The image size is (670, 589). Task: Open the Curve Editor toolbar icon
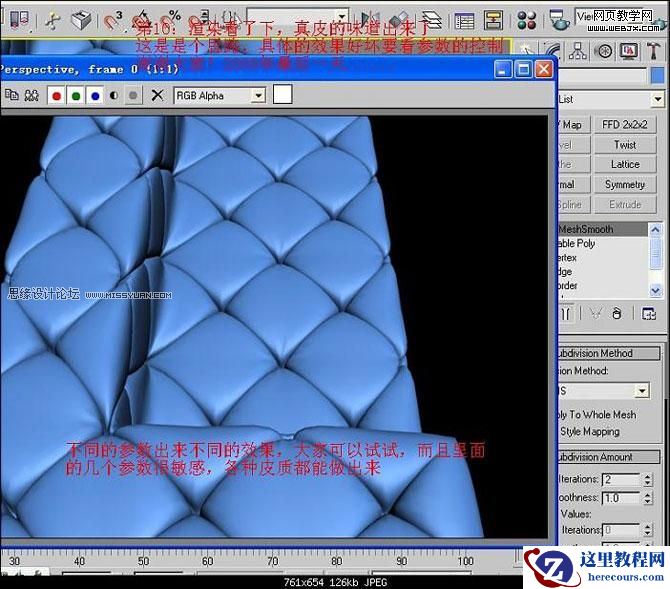tap(464, 20)
